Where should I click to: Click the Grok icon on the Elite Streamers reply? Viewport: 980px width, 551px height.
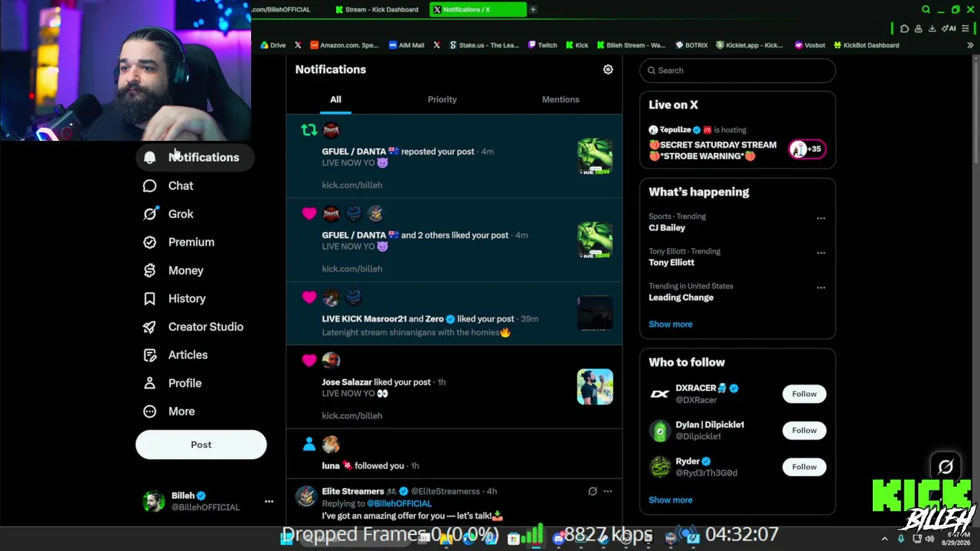point(593,491)
